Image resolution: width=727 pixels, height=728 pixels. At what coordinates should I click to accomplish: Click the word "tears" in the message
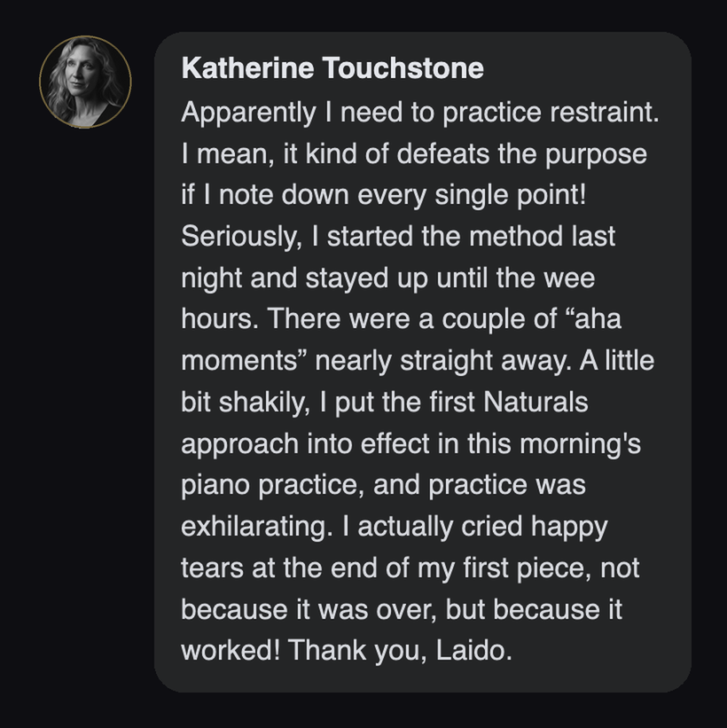click(212, 568)
